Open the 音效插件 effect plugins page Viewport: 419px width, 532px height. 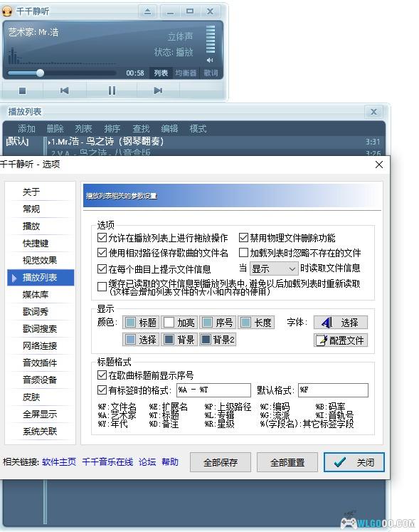click(x=40, y=363)
